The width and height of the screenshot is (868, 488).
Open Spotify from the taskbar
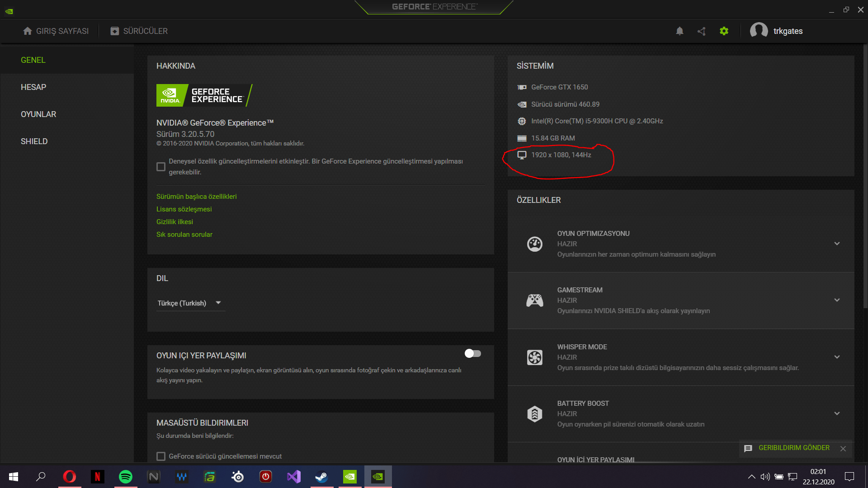(x=126, y=477)
